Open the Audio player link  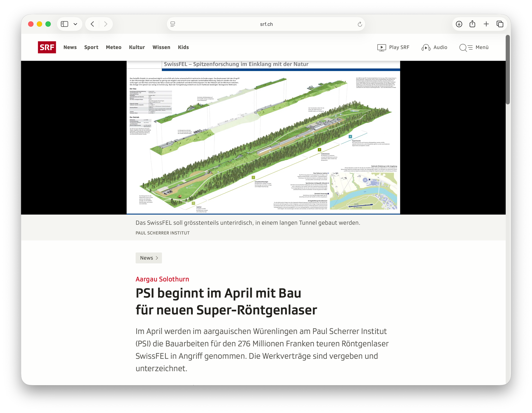(434, 47)
